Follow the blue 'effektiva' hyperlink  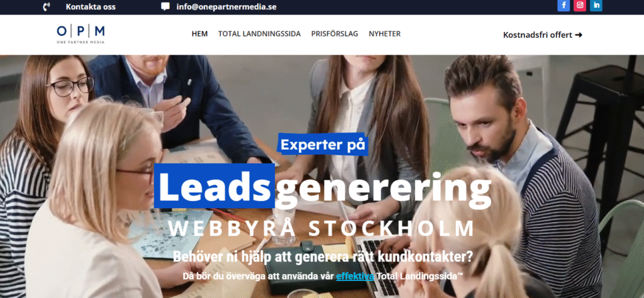point(355,276)
